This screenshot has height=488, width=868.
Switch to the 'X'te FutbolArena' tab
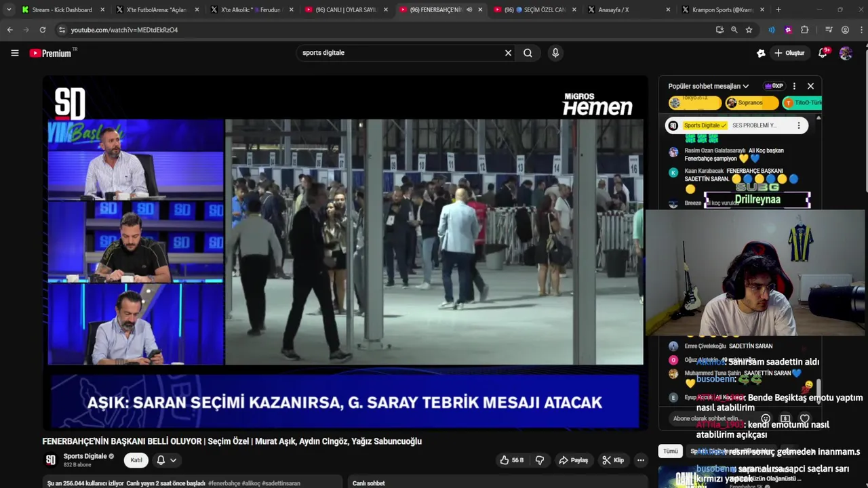pos(157,9)
